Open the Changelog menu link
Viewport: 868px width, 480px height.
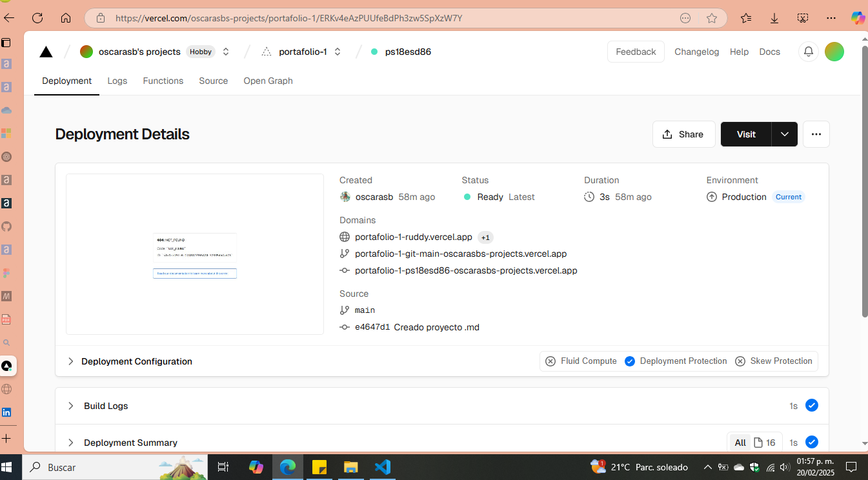(696, 52)
